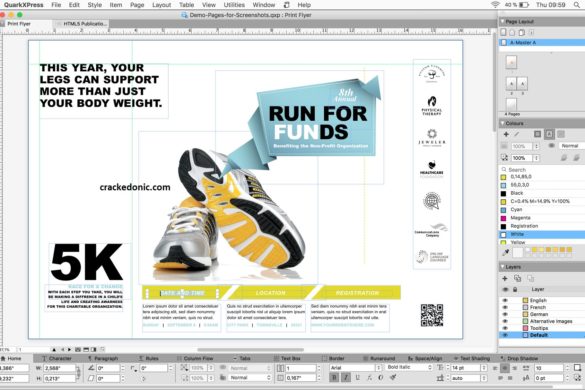Image resolution: width=585 pixels, height=390 pixels.
Task: Click the blank single page icon in Page Layout
Action: point(503,32)
